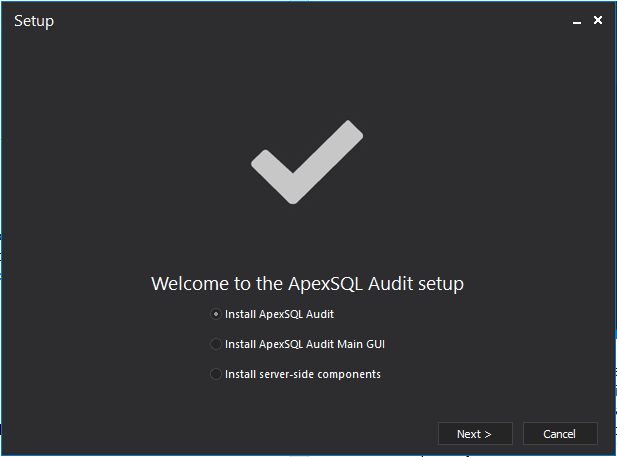Image resolution: width=617 pixels, height=457 pixels.
Task: Click the word "components" in the third option
Action: click(x=346, y=374)
